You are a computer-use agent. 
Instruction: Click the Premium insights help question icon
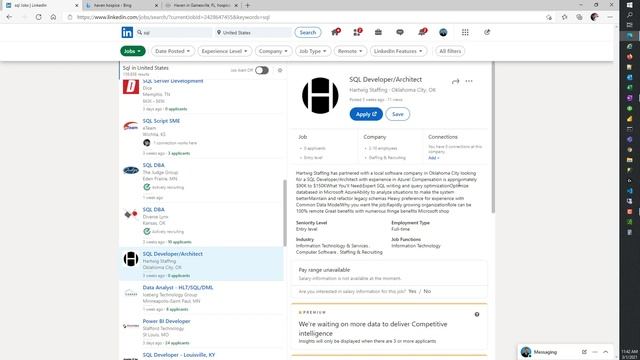(477, 314)
